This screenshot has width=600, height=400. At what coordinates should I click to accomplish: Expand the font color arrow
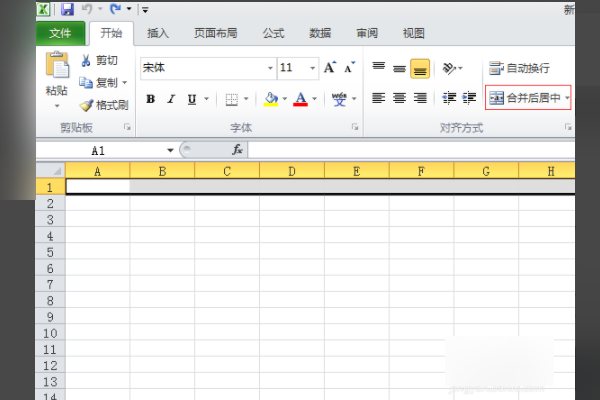point(315,99)
